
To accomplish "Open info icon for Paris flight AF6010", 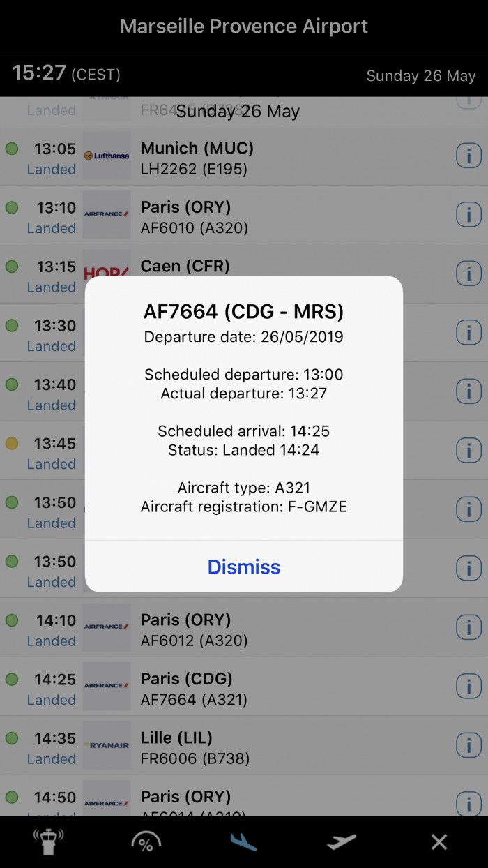I will point(468,216).
